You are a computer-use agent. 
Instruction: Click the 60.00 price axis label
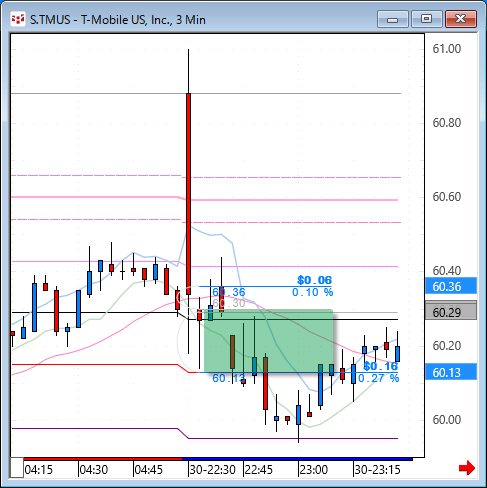click(447, 420)
